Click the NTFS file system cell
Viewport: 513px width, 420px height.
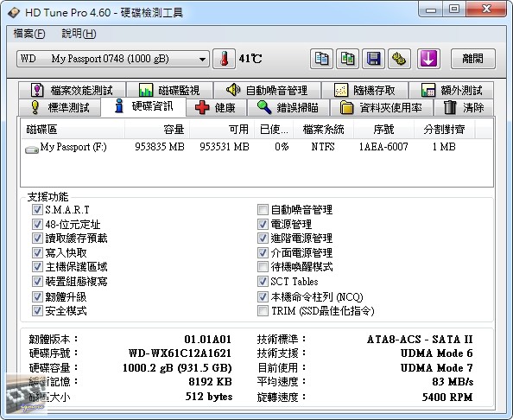323,147
